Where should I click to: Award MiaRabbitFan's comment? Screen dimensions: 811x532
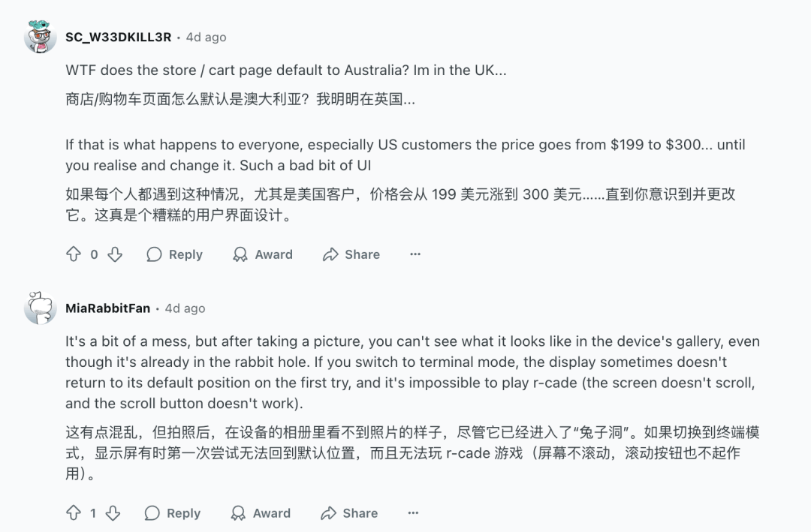pos(261,513)
